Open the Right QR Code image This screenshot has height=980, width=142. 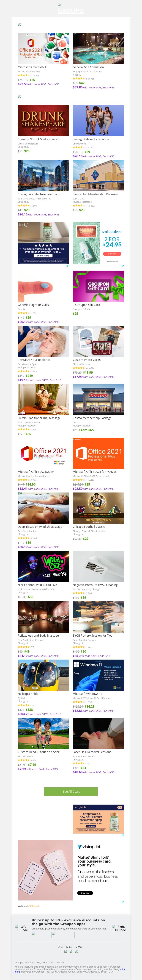point(120,928)
